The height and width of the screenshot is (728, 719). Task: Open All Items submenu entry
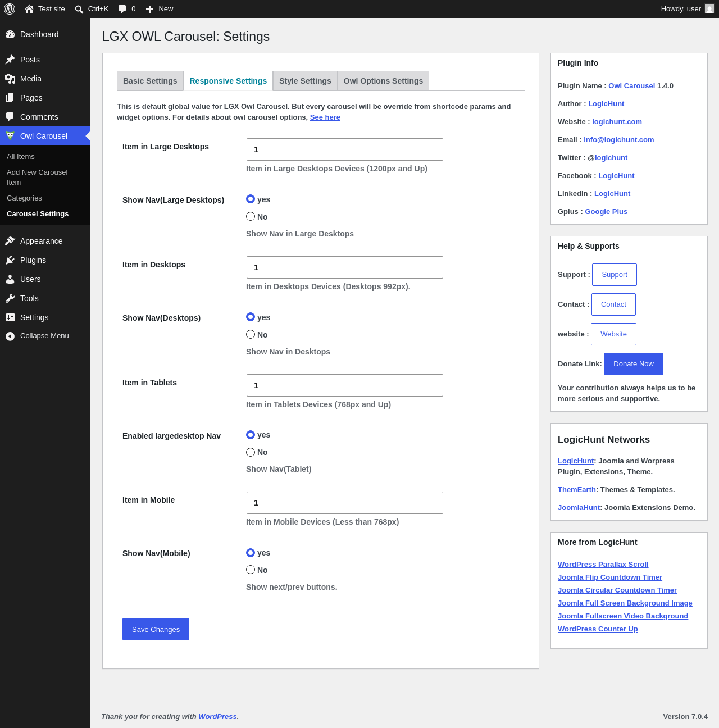click(x=21, y=157)
